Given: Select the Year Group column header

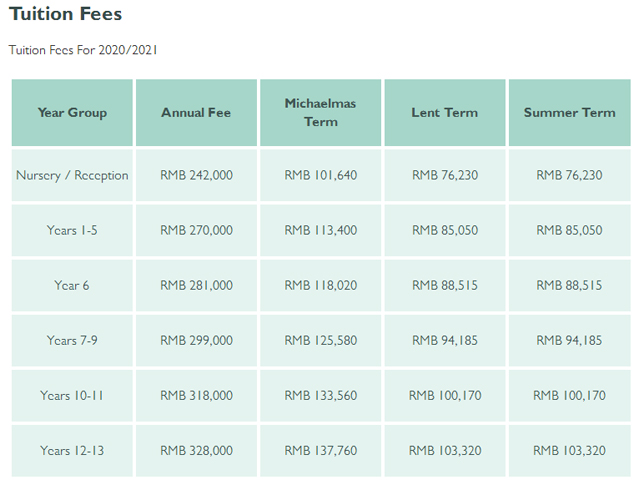Looking at the screenshot, I should click(72, 113).
